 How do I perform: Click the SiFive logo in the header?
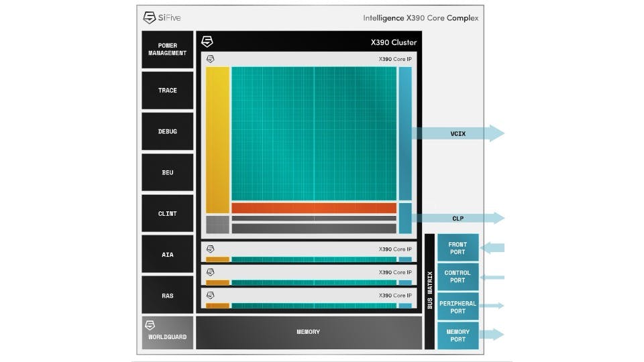point(162,17)
